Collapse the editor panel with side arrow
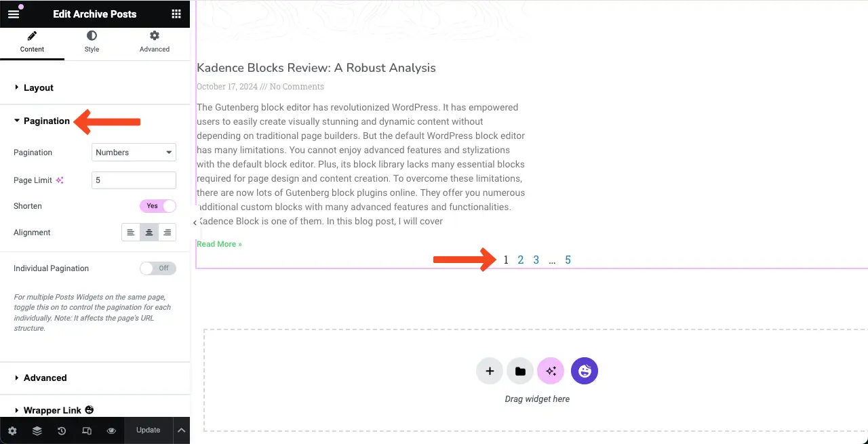The height and width of the screenshot is (444, 868). (x=195, y=222)
